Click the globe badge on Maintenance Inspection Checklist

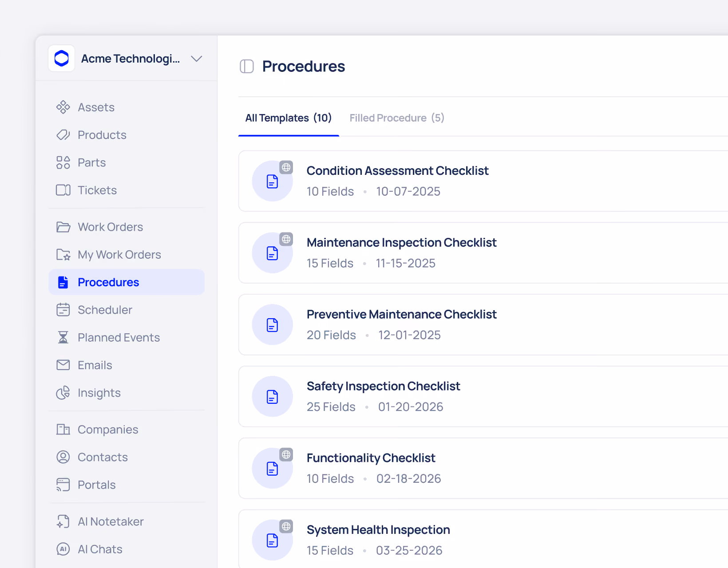click(286, 239)
